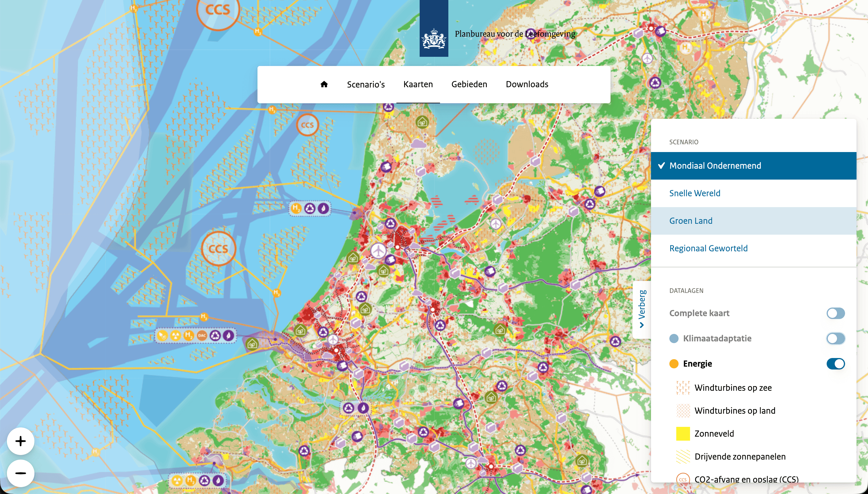Click the flame drop icon in Moerdijk cluster

[363, 407]
